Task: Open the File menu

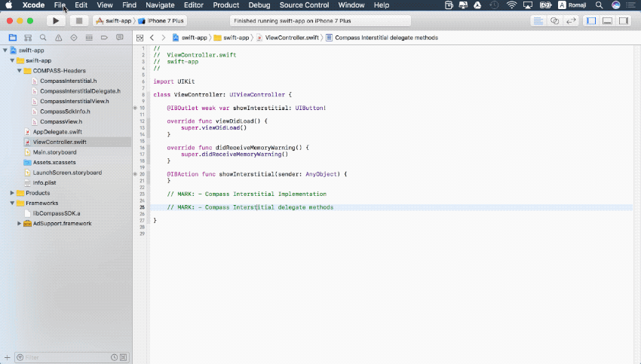Action: 60,5
